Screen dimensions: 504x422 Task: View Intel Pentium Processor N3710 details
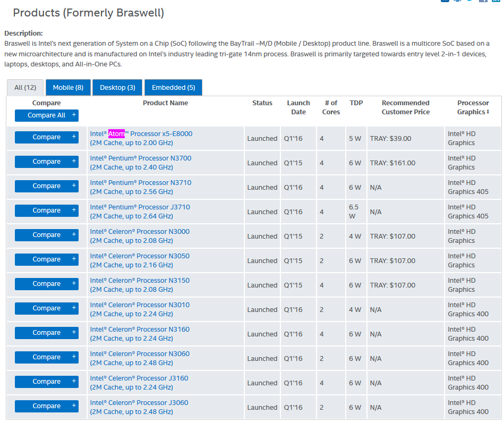click(x=140, y=187)
